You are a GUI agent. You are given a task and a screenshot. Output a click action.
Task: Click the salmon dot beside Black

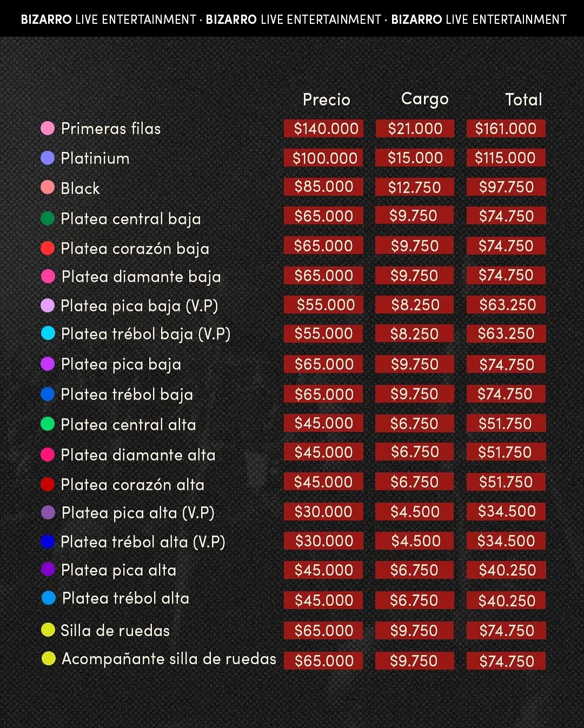pyautogui.click(x=48, y=188)
